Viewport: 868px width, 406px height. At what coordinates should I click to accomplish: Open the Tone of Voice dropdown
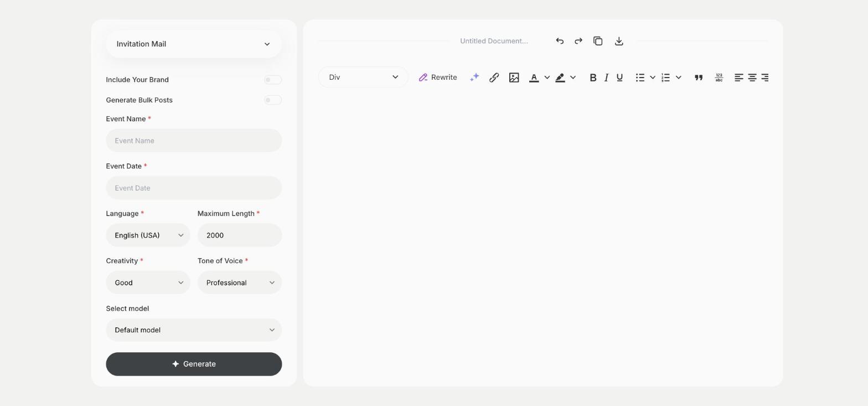point(240,282)
